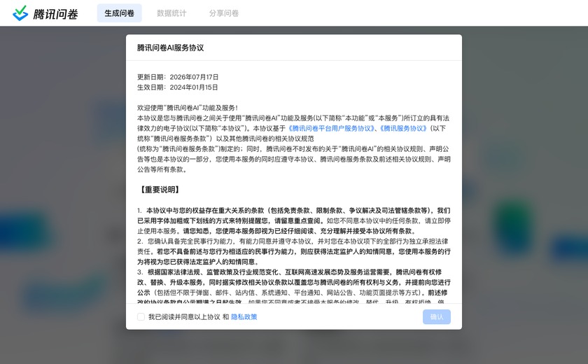The height and width of the screenshot is (364, 588).
Task: Open the 腾讯服务协议 link
Action: 403,128
